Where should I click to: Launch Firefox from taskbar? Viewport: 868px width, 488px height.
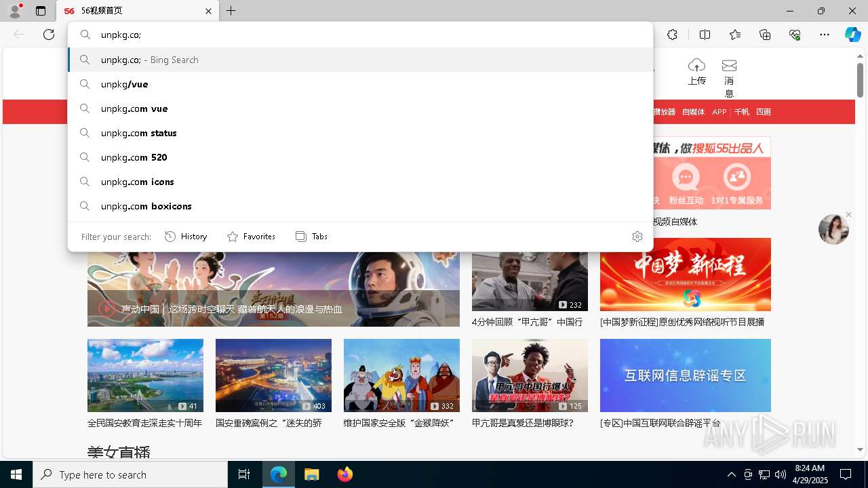(344, 474)
